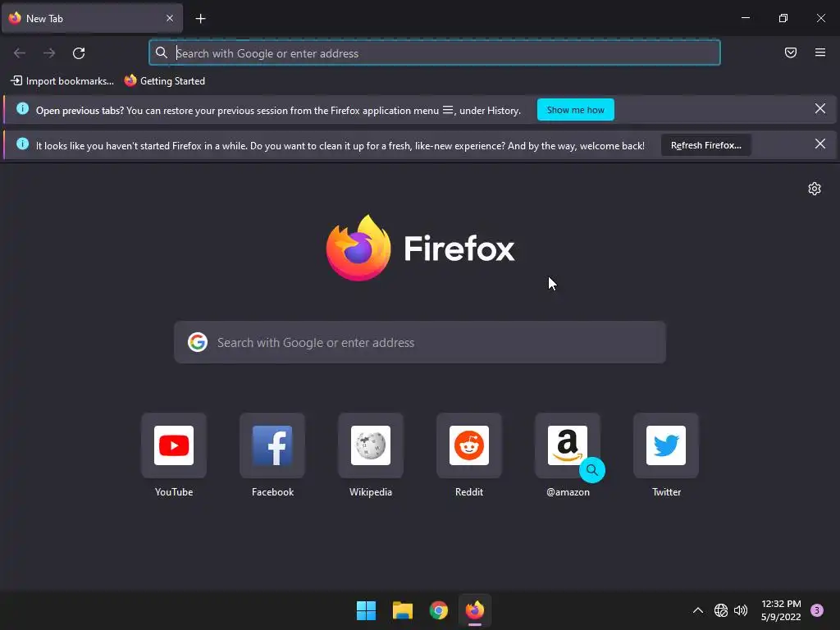Image resolution: width=840 pixels, height=630 pixels.
Task: Open the YouTube shortcut tile
Action: (x=174, y=445)
